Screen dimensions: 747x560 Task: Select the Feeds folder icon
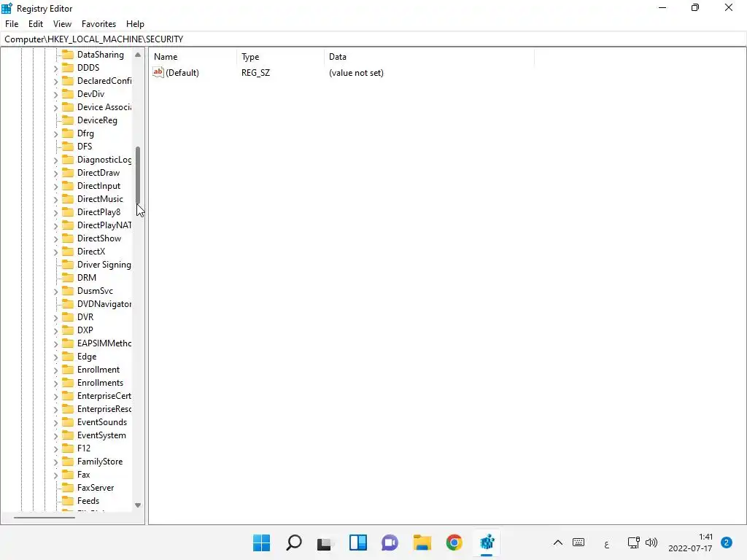(68, 500)
